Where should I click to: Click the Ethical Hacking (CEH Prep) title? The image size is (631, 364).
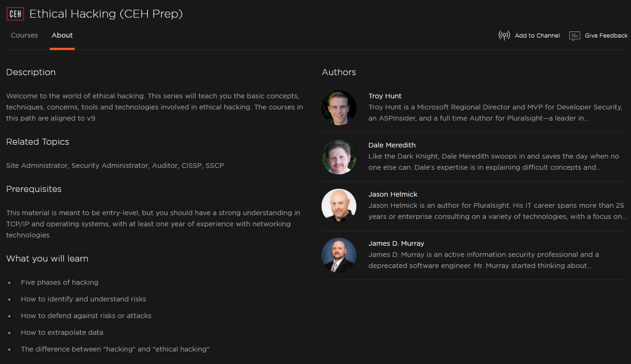click(106, 14)
